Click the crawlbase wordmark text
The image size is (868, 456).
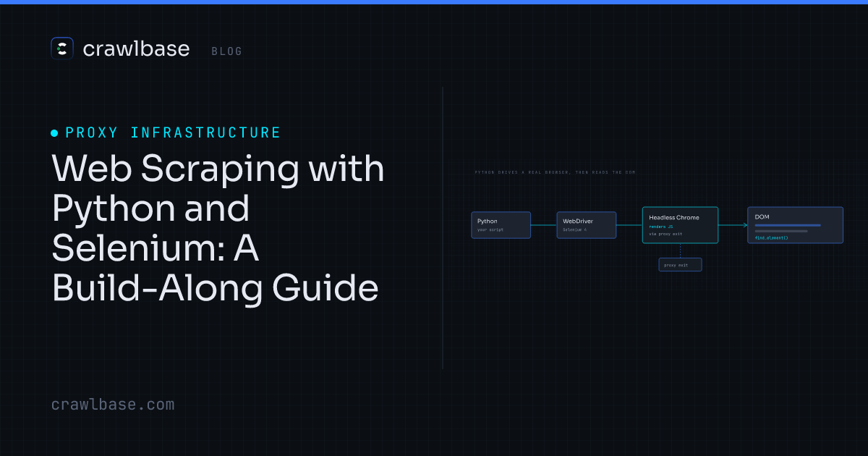136,48
